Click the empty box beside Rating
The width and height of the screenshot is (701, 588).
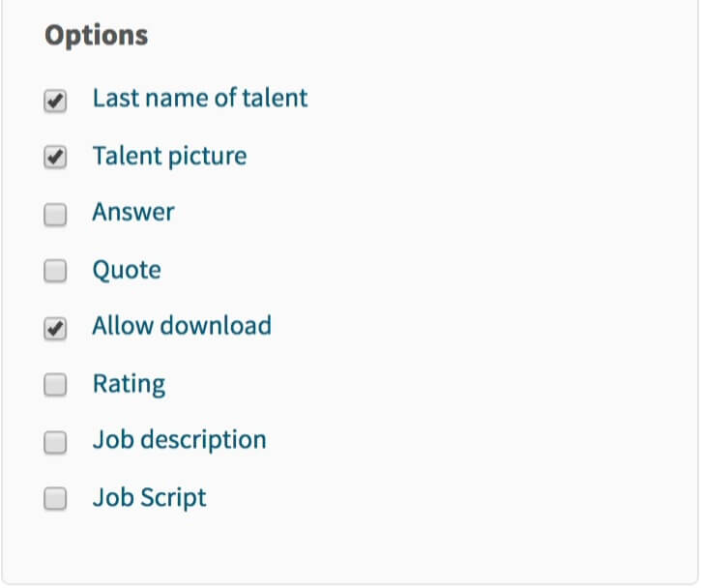click(x=55, y=386)
